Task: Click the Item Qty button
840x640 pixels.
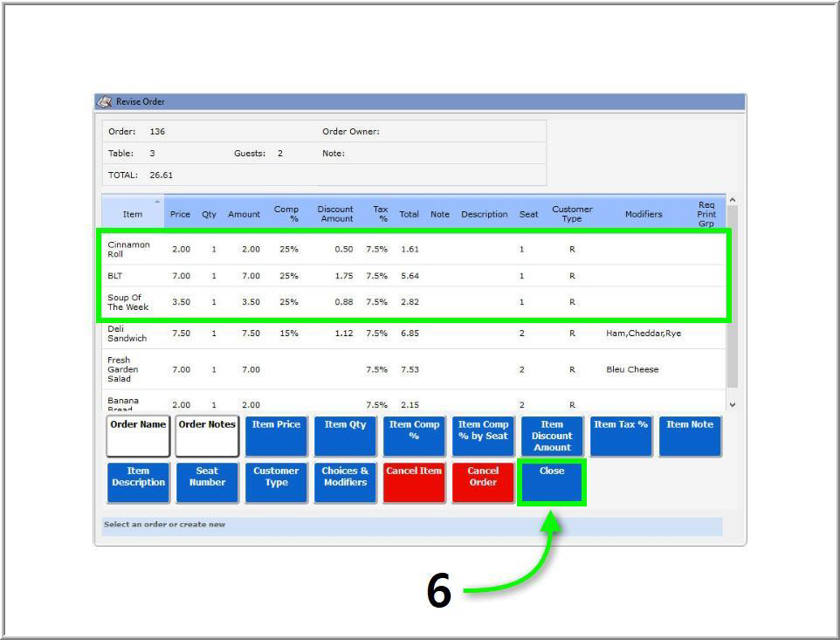Action: click(345, 436)
